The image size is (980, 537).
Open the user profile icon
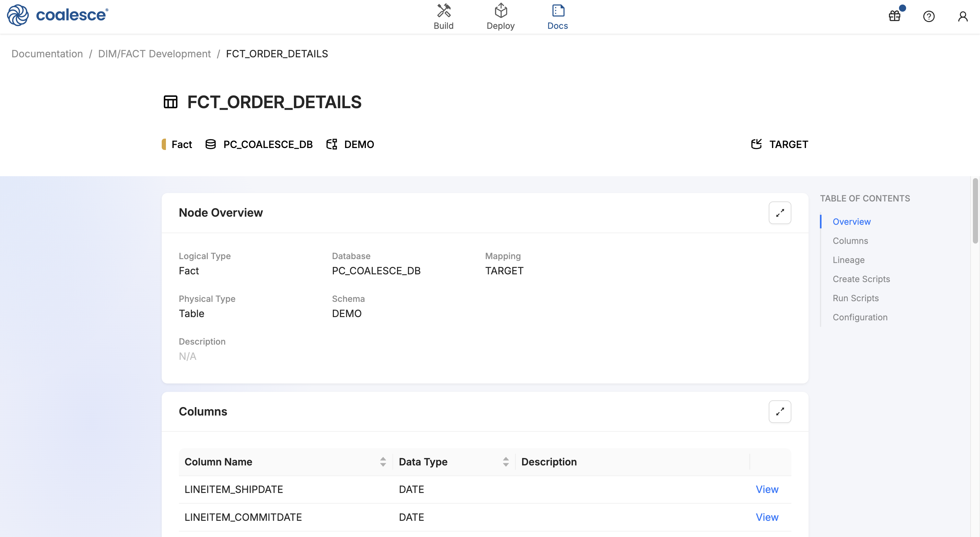pos(962,16)
